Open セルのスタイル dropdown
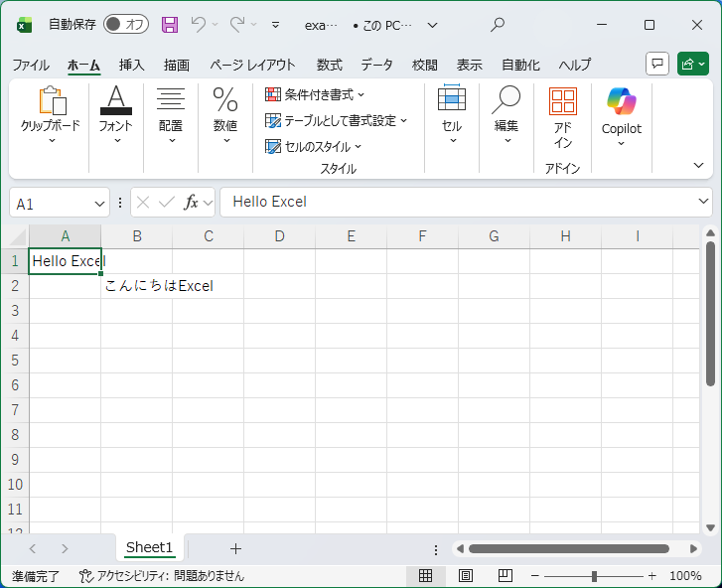Viewport: 722px width, 588px height. (313, 146)
